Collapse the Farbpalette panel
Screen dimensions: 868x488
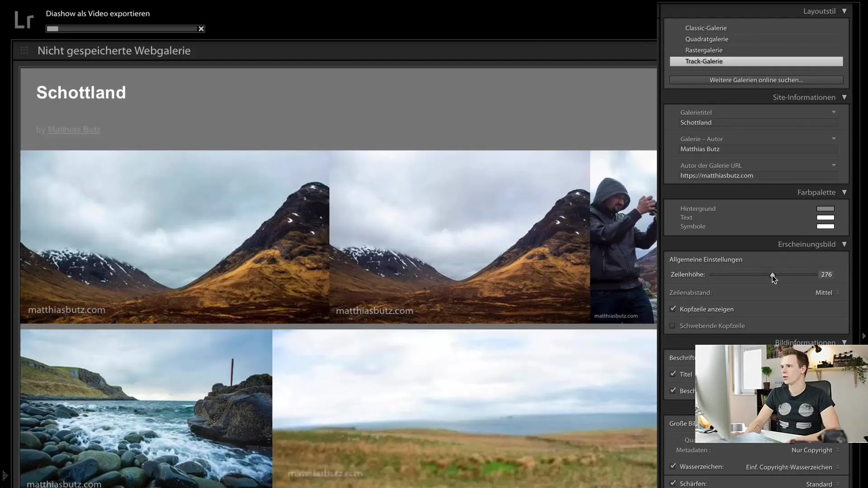click(844, 192)
